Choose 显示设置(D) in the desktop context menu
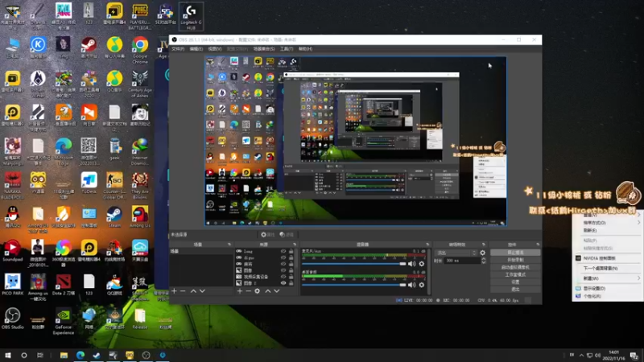 (x=608, y=289)
